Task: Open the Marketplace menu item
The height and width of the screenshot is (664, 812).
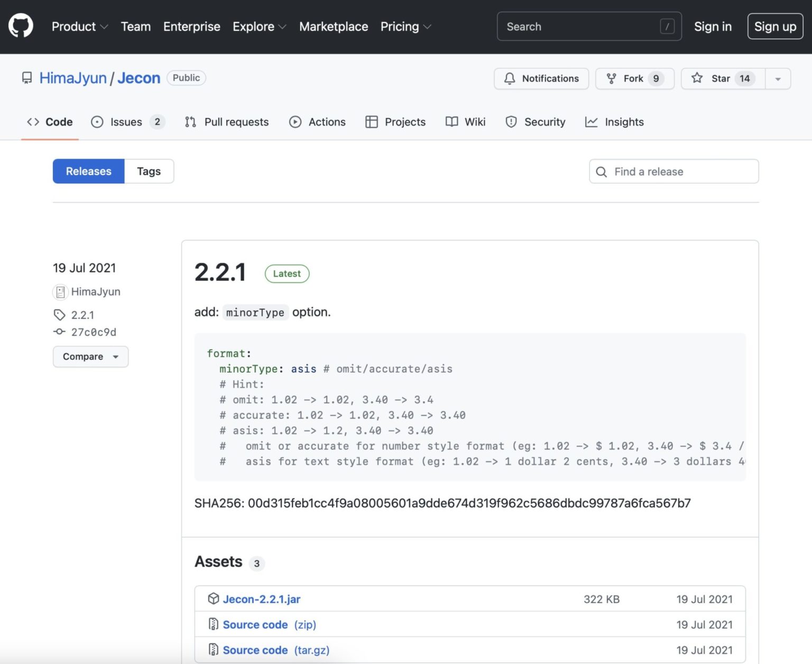Action: pos(333,26)
